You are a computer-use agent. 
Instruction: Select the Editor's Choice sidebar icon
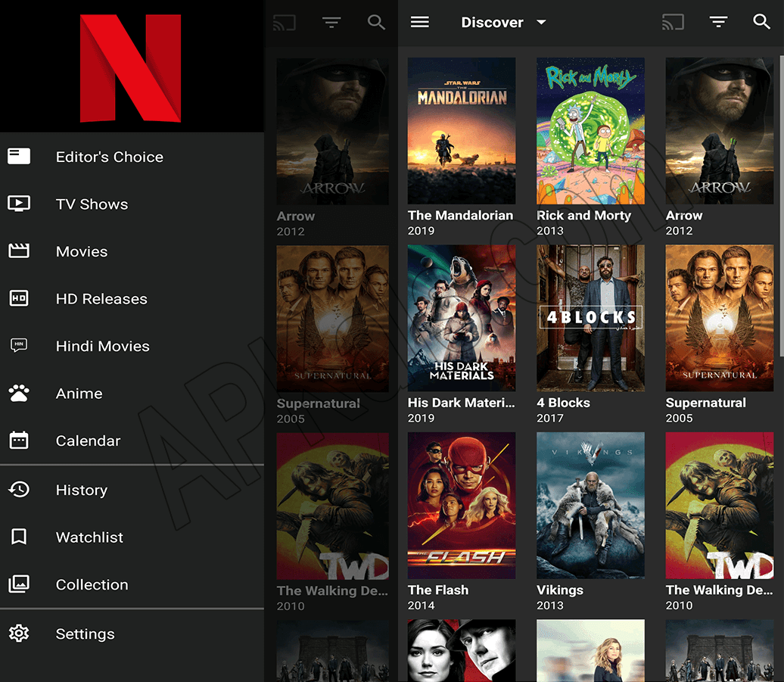[19, 156]
